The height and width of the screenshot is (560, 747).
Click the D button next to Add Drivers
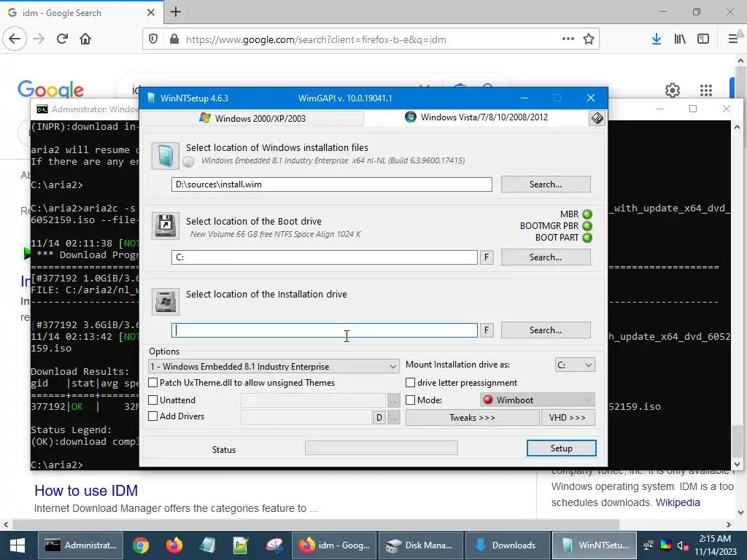pos(379,418)
